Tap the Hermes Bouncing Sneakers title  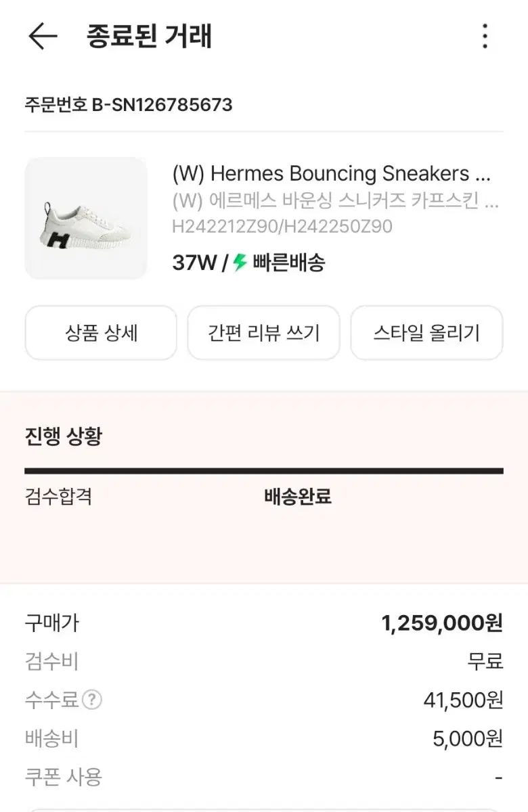[x=331, y=174]
